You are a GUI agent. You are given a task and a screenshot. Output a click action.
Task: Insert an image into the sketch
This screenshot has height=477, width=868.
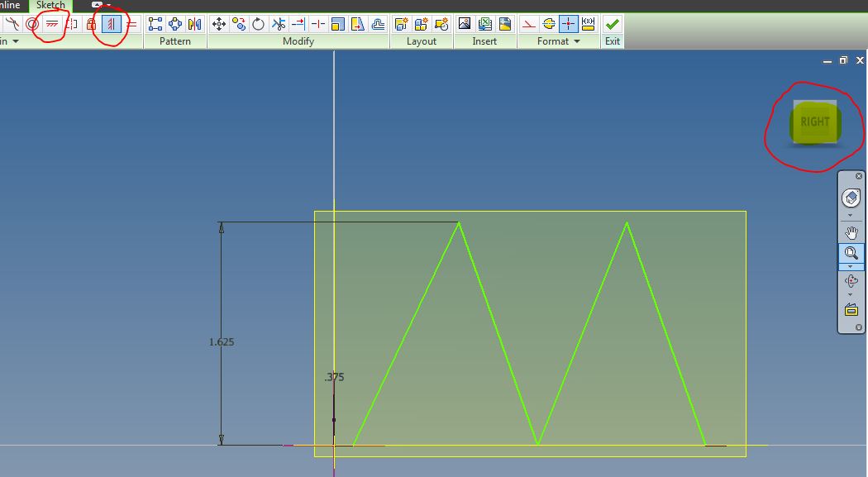click(464, 23)
